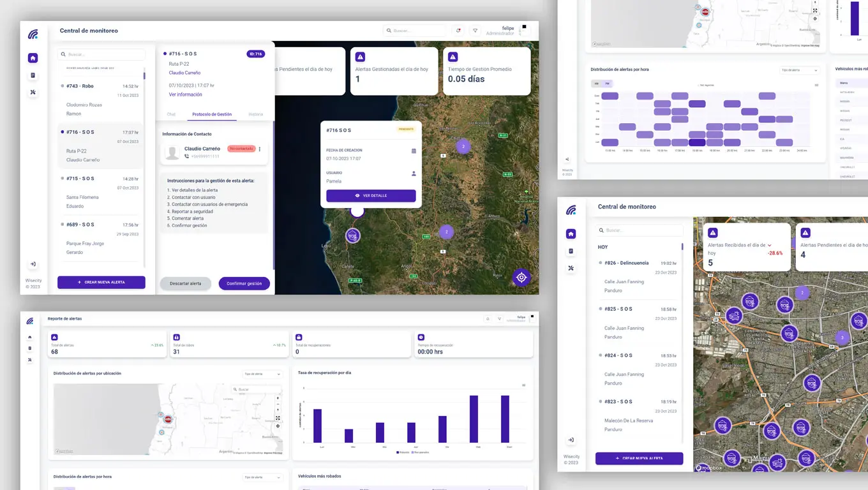The height and width of the screenshot is (490, 868).
Task: Switch the hourly heatmap to PM
Action: coord(607,84)
